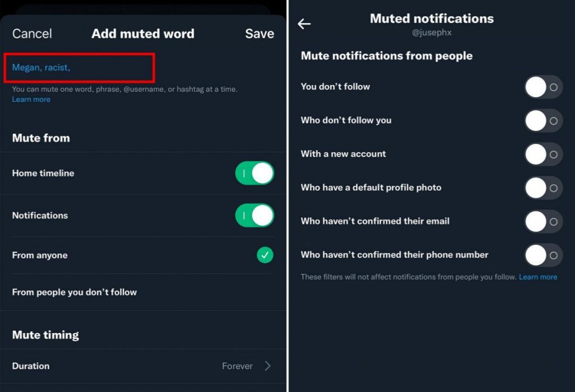Viewport: 575px width, 392px height.
Task: Enable Who have a default profile photo
Action: pyautogui.click(x=543, y=188)
